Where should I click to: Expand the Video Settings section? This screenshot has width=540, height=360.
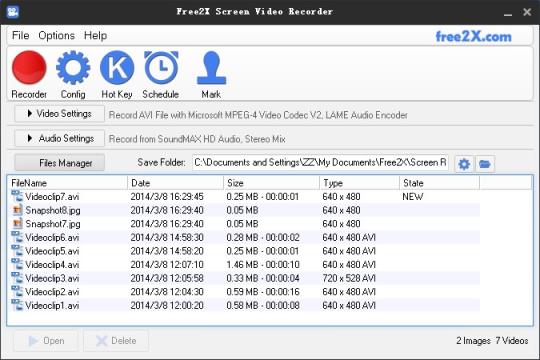pyautogui.click(x=59, y=114)
